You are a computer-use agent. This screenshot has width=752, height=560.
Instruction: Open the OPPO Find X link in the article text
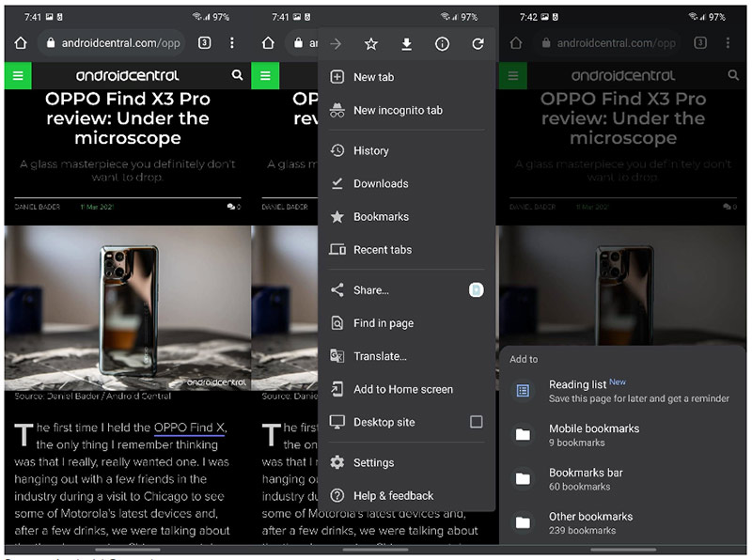pos(190,428)
